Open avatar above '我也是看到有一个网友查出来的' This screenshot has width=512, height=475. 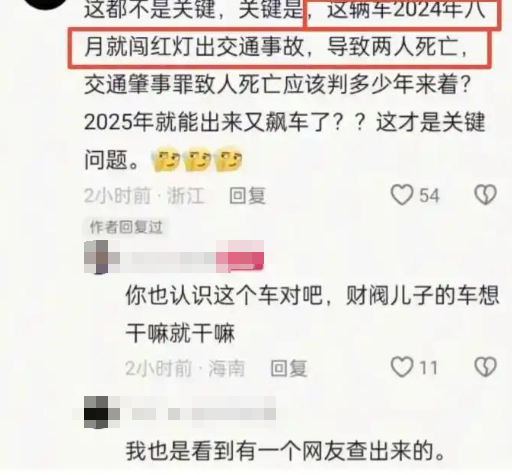[x=99, y=412]
